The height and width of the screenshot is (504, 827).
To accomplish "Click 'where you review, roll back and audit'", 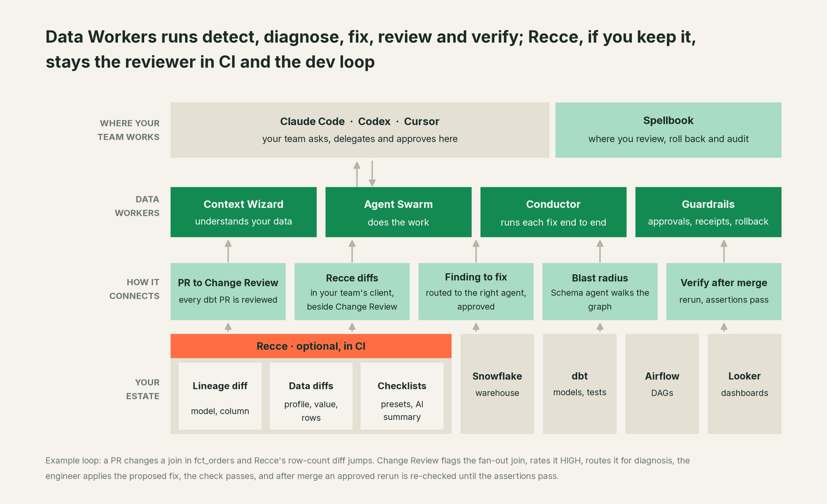I will point(668,139).
